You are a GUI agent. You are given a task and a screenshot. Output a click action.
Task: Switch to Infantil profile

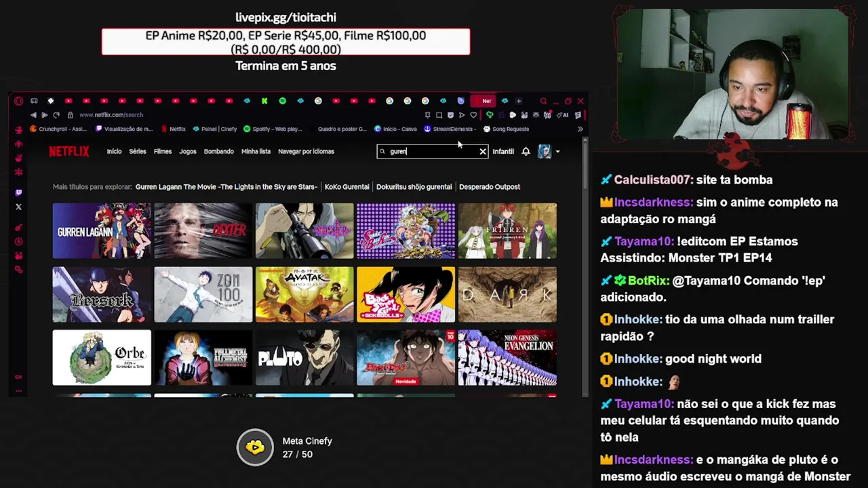[x=503, y=151]
